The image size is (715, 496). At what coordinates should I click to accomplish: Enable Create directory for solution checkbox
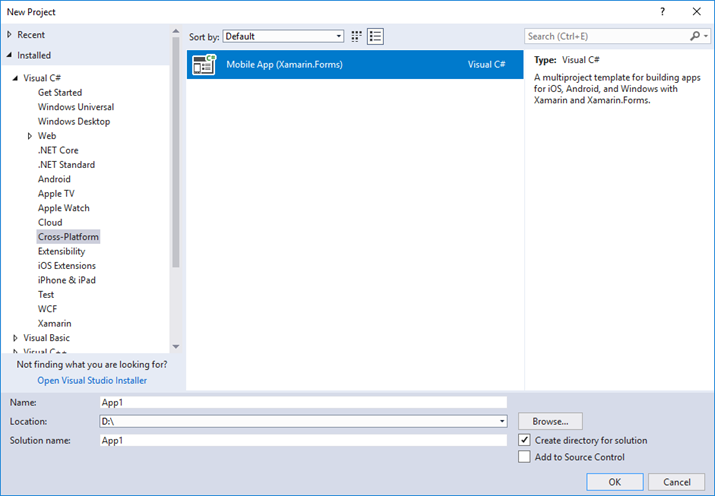525,440
